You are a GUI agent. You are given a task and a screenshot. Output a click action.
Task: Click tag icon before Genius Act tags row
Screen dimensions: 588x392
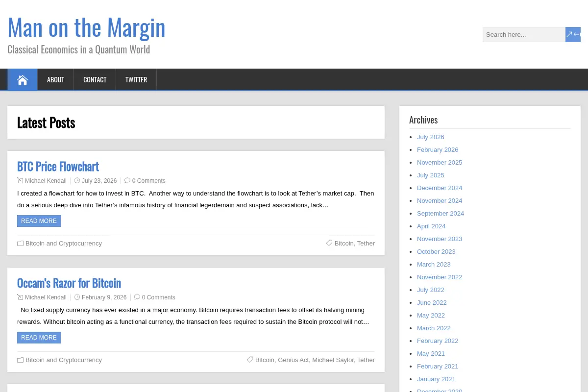(x=250, y=360)
